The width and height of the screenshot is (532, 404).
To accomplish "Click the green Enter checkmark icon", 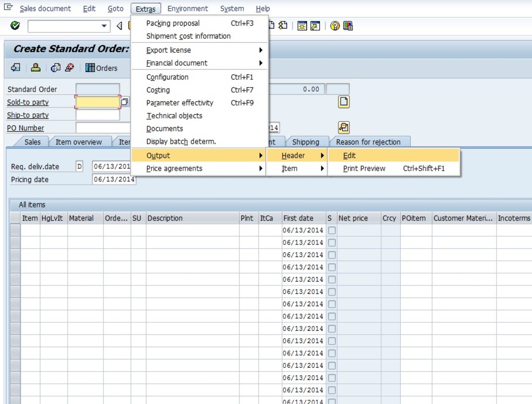I will (x=14, y=26).
